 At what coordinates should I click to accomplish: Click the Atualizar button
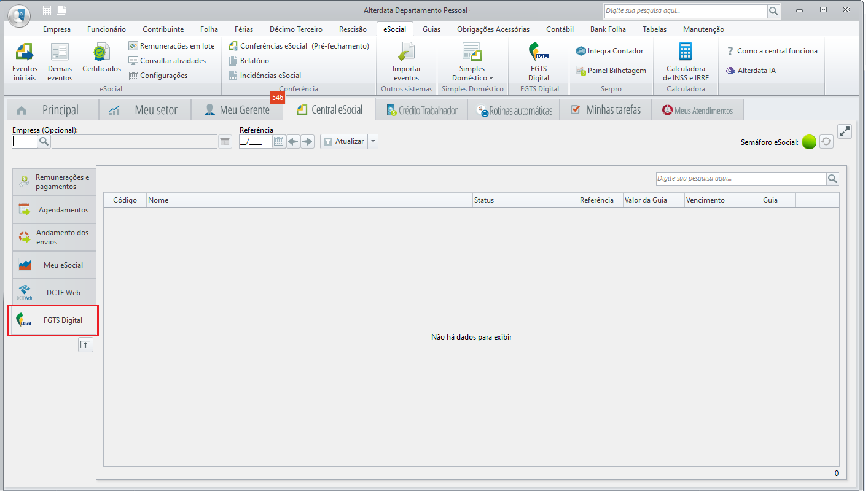point(344,141)
